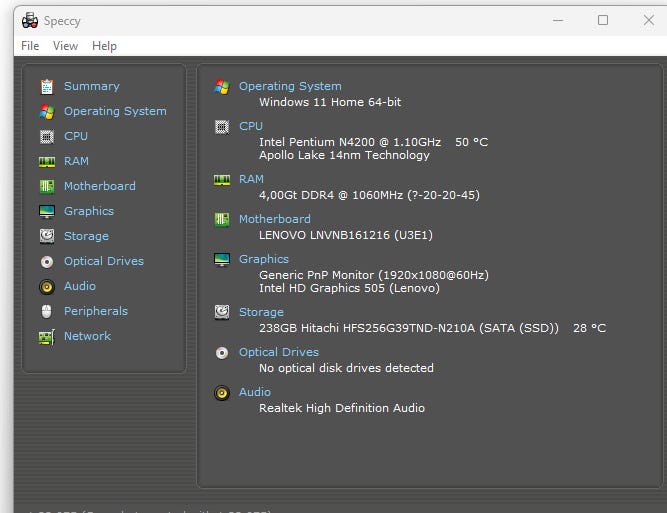Minimize the Speccy window
Viewport: 667px width, 513px height.
558,20
